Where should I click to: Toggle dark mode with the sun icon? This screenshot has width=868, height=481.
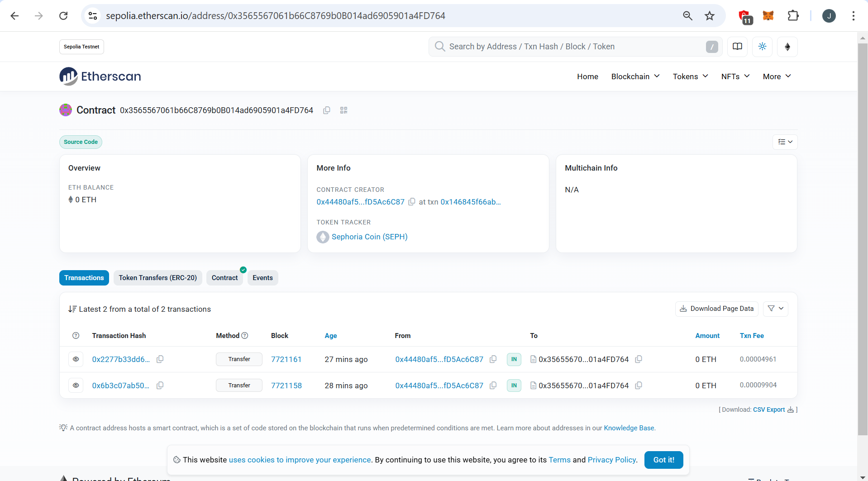pyautogui.click(x=762, y=47)
